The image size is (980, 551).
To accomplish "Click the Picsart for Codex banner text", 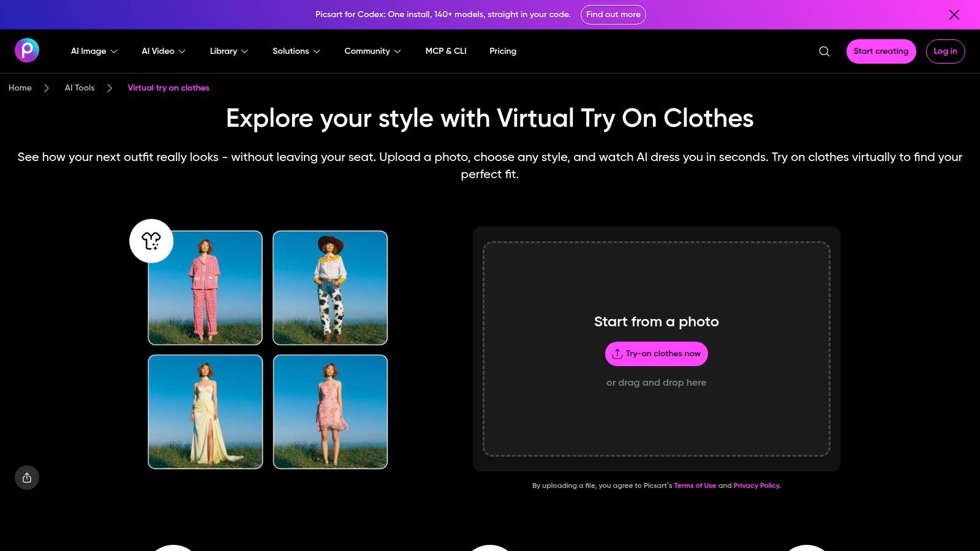I will (443, 15).
